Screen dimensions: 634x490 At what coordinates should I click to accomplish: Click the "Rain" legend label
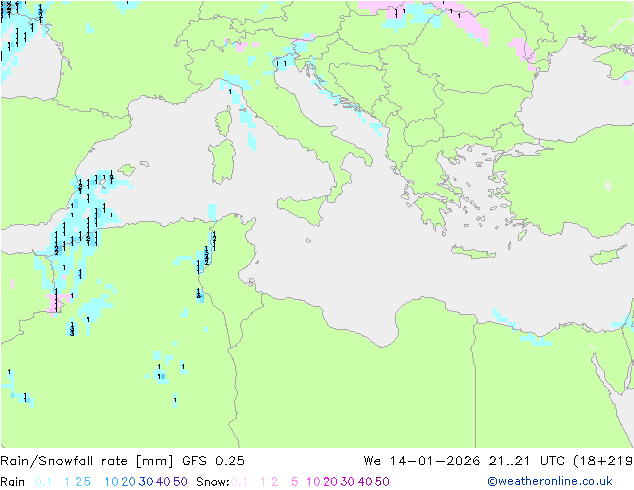(13, 482)
